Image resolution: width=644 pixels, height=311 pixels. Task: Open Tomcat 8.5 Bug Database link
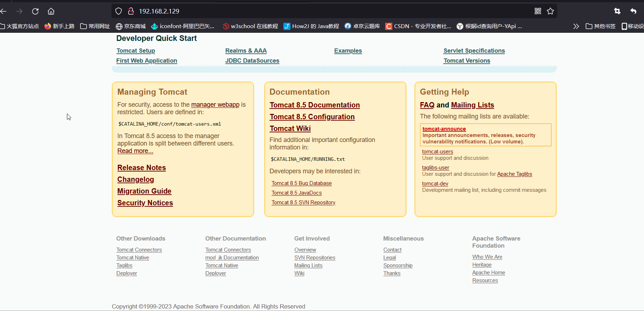coord(302,183)
